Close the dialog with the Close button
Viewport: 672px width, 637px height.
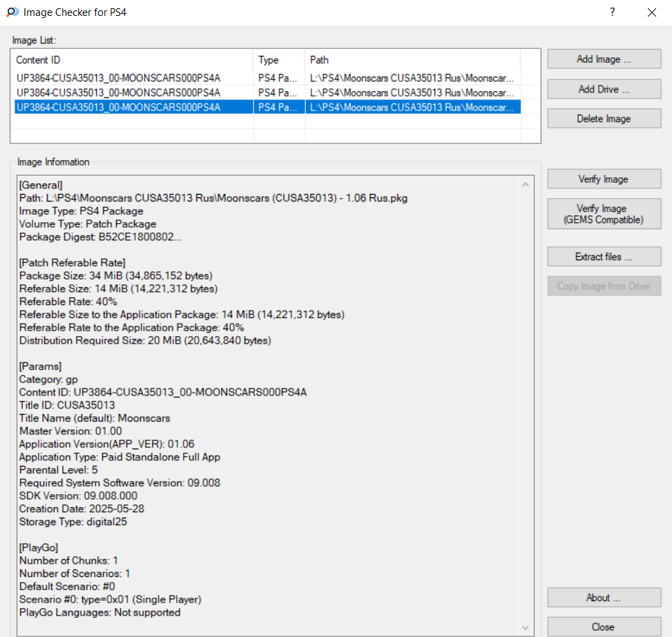click(604, 627)
